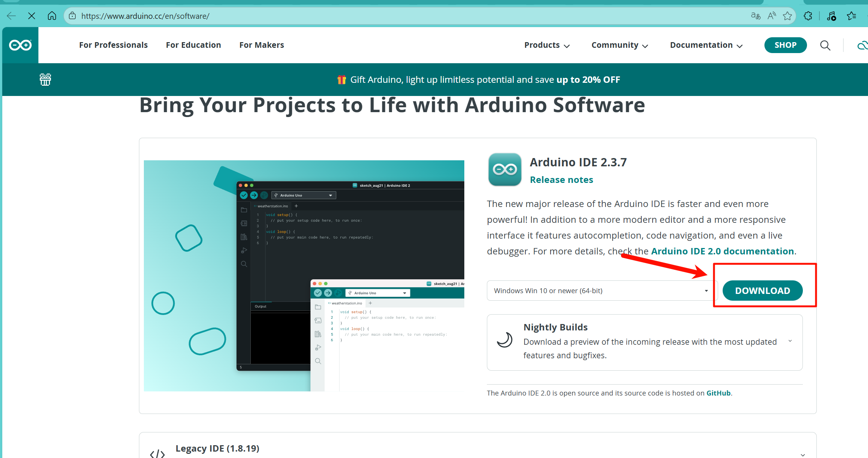868x458 pixels.
Task: Open the Documentation menu
Action: point(706,45)
